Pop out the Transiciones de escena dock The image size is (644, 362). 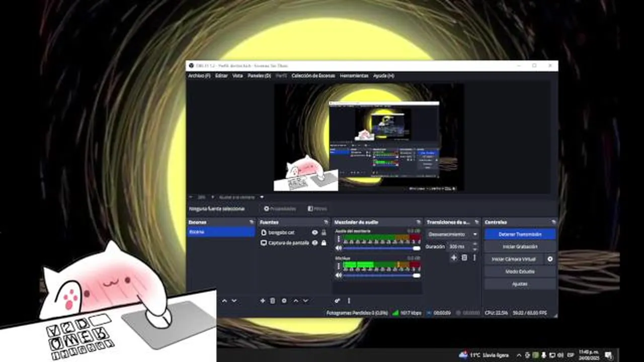point(476,222)
